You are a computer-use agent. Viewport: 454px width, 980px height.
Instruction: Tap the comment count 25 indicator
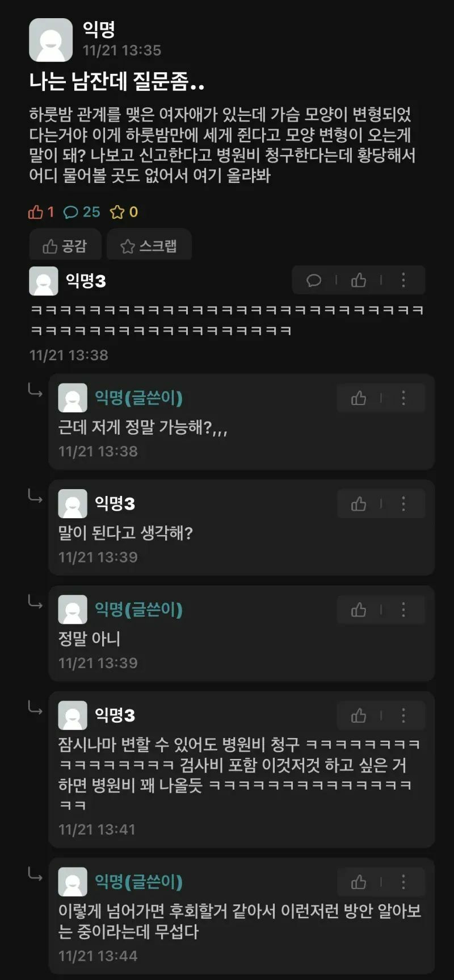tap(82, 212)
